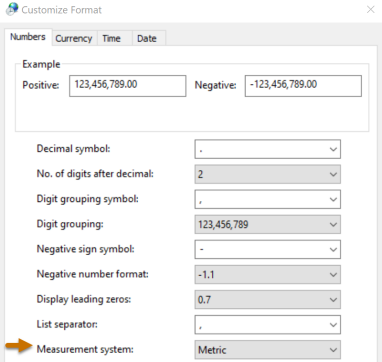Viewport: 382px width, 362px height.
Task: Expand Negative sign symbol dropdown arrow
Action: pos(333,249)
